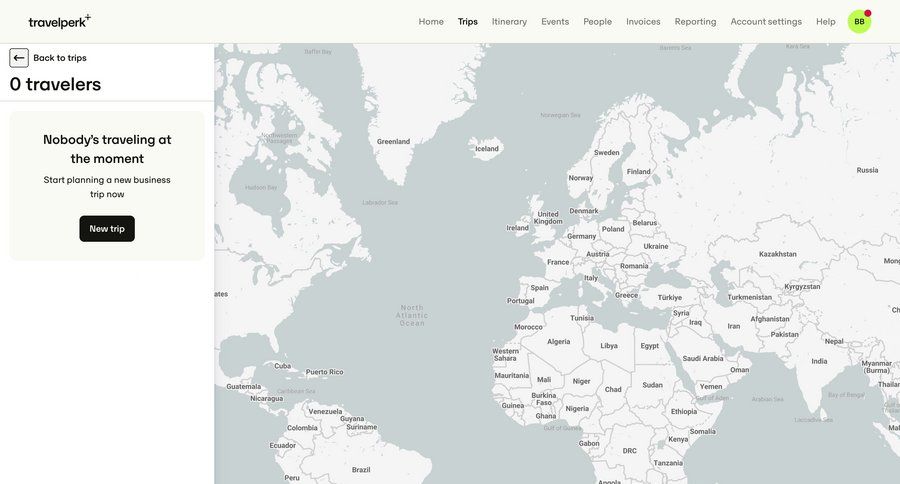Open the Itinerary page
Image resolution: width=900 pixels, height=484 pixels.
pos(509,21)
